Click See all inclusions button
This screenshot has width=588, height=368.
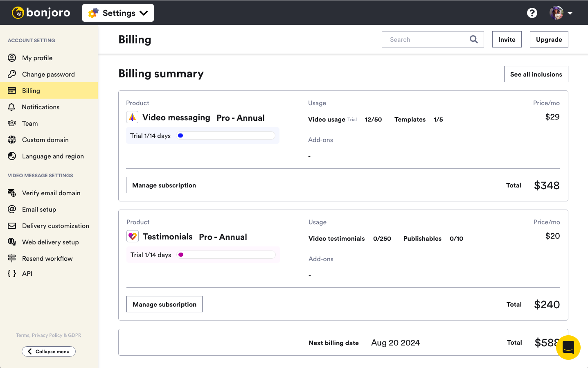[536, 74]
